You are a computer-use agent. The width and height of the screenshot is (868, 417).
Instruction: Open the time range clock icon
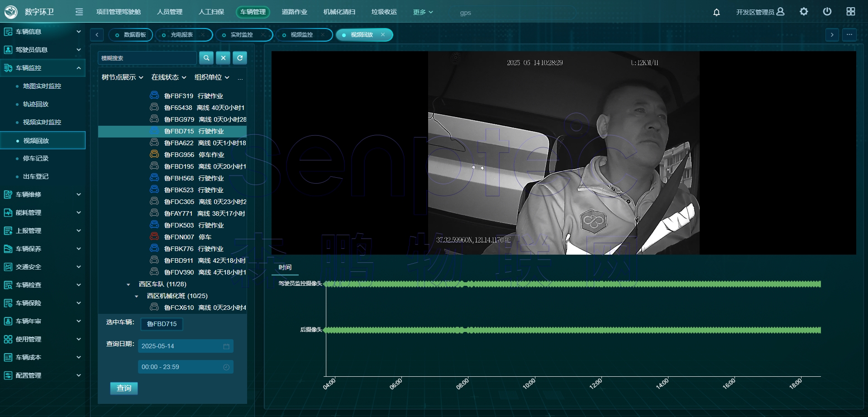(x=226, y=367)
